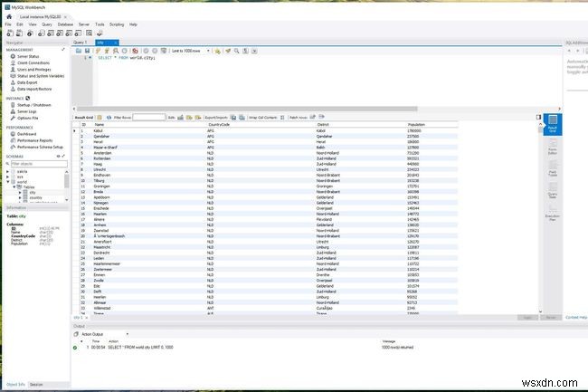Image resolution: width=588 pixels, height=392 pixels.
Task: Toggle stop-on-error red icon in editor toolbar
Action: pos(135,51)
